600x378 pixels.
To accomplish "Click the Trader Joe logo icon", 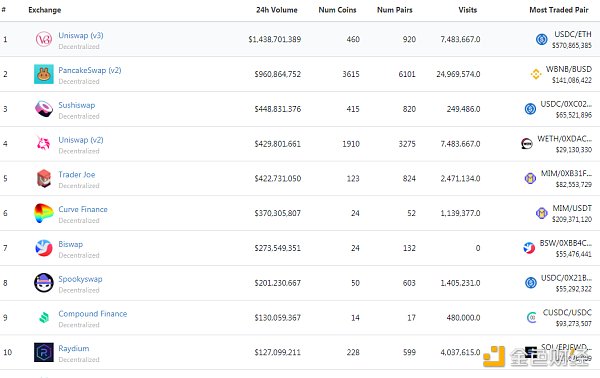I will coord(44,178).
